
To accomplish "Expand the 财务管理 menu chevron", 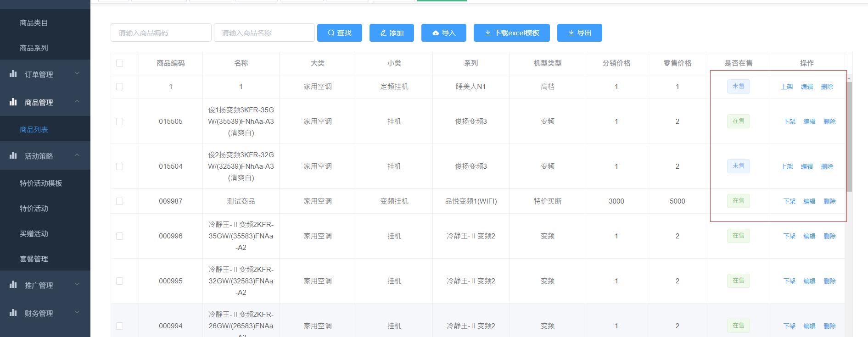I will coord(77,312).
